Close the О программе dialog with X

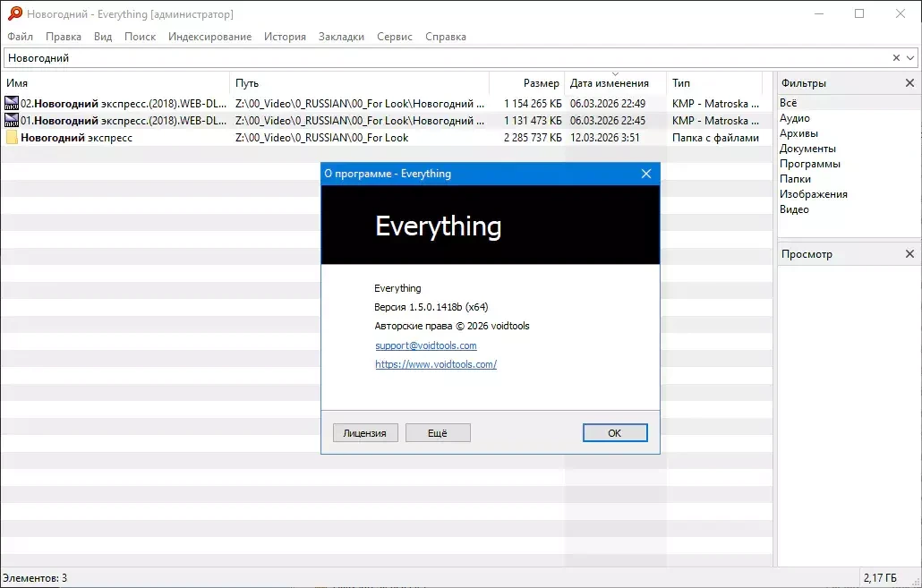(x=646, y=174)
